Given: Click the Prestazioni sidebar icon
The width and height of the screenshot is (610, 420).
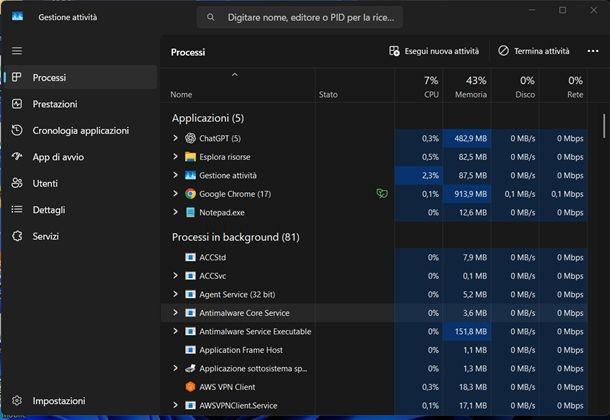Looking at the screenshot, I should click(17, 104).
